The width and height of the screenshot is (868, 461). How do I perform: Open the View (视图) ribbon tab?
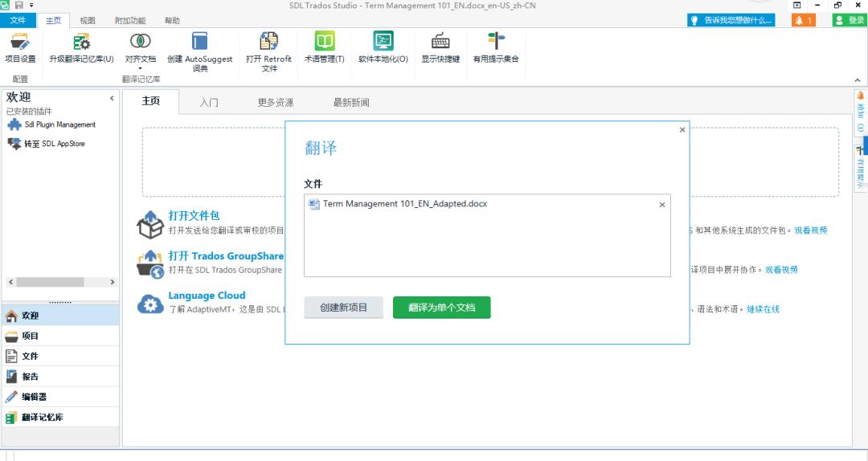tap(88, 20)
